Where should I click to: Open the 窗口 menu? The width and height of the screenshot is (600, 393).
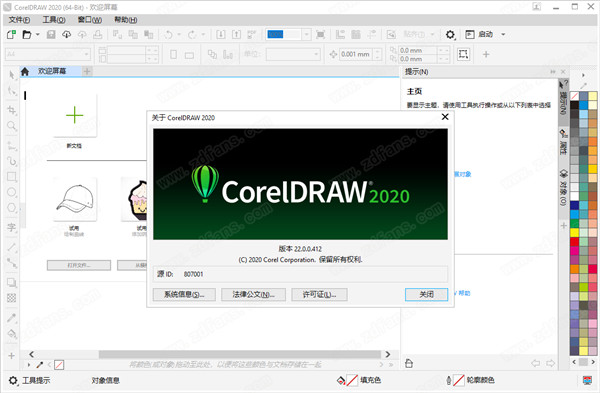click(90, 20)
